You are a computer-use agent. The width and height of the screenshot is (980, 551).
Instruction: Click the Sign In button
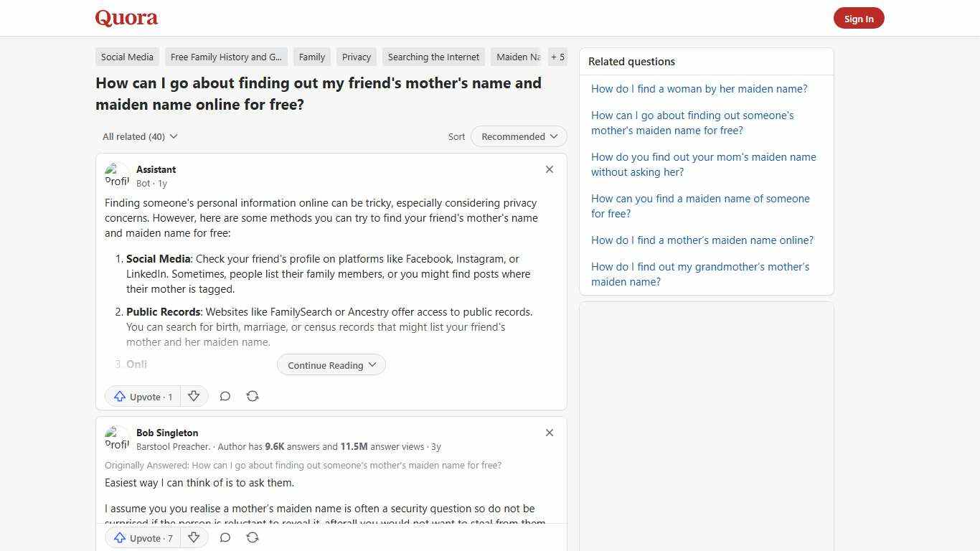point(859,18)
